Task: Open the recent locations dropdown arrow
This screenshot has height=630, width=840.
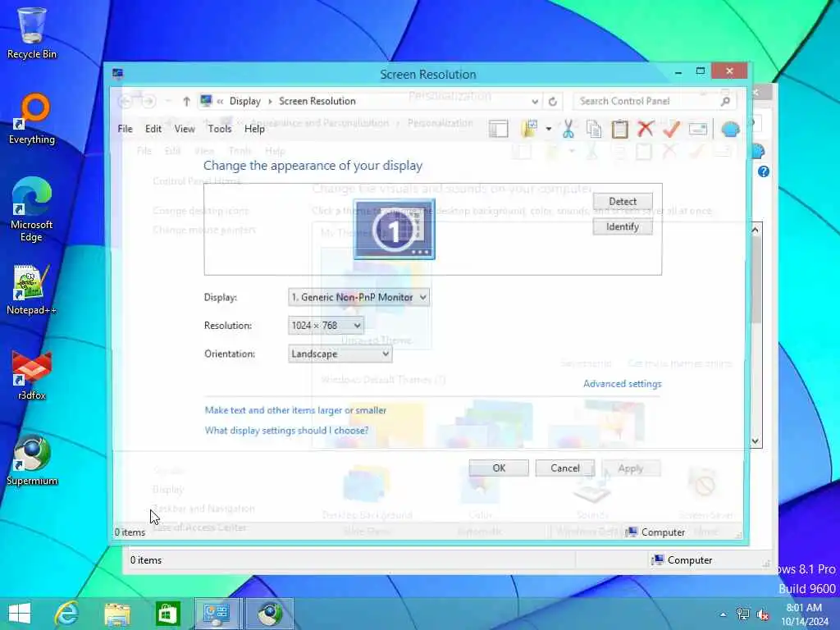Action: [168, 101]
